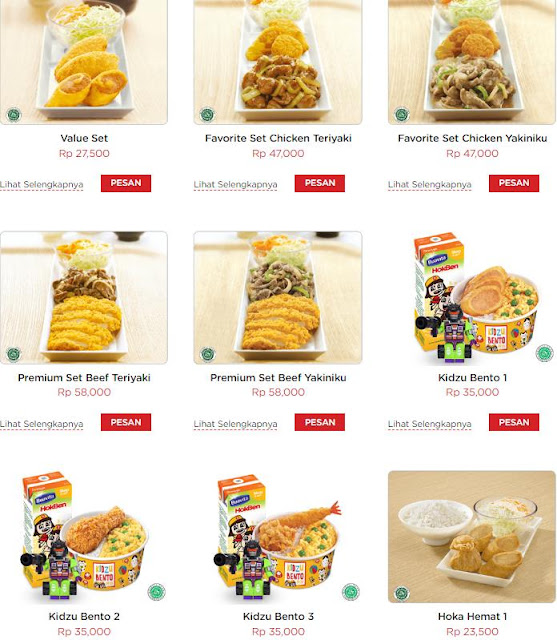
Task: Order the Value Set with PESAN button
Action: pos(126,183)
